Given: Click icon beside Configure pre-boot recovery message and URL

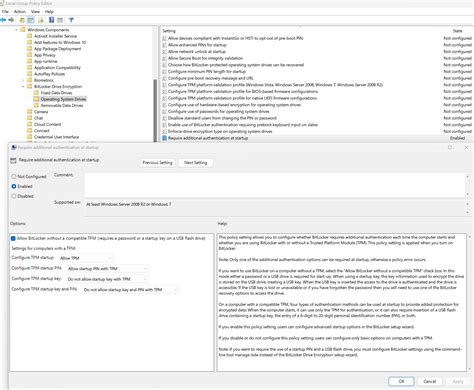Looking at the screenshot, I should click(x=164, y=78).
